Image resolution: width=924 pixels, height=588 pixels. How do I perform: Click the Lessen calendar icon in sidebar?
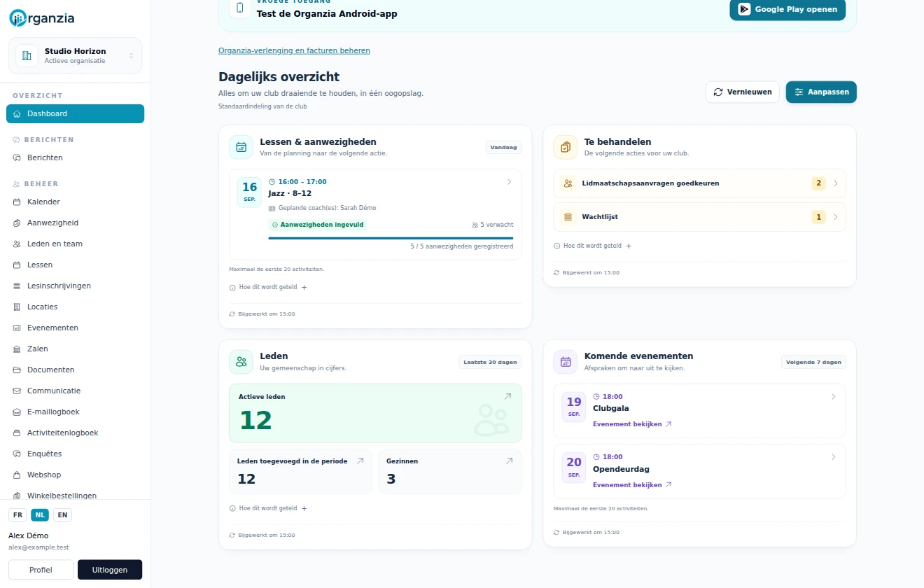[17, 265]
